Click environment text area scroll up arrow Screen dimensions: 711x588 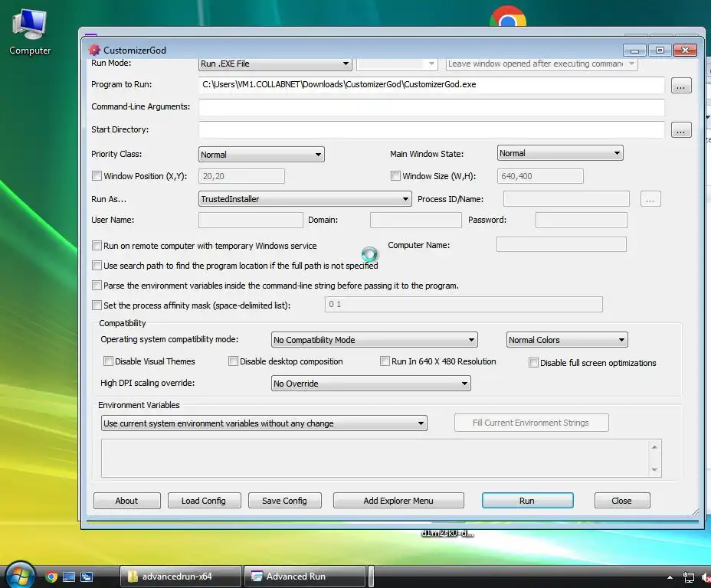pyautogui.click(x=654, y=447)
